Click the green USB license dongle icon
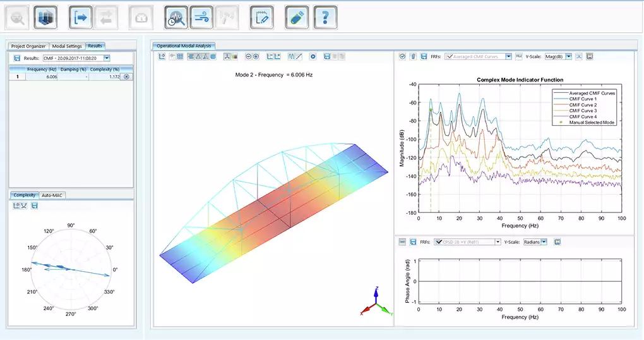The height and width of the screenshot is (340, 644). point(295,18)
